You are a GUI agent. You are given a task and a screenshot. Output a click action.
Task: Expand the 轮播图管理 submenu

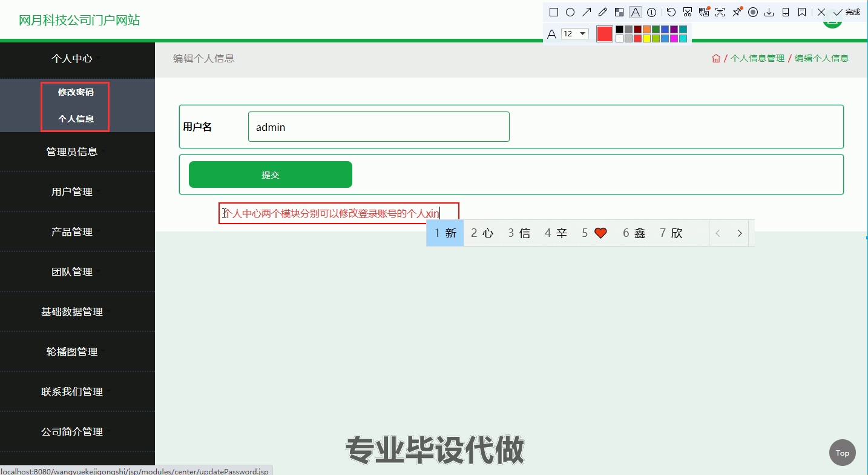pos(73,351)
